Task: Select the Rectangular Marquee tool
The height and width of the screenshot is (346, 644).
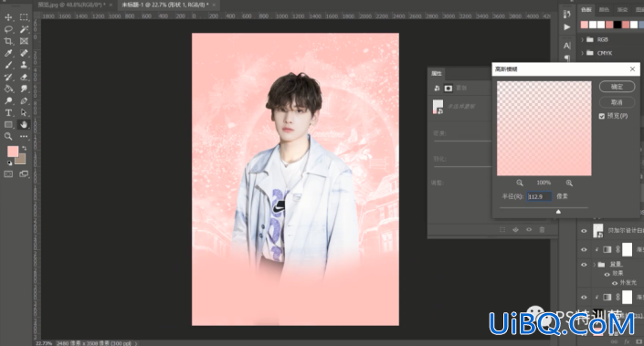Action: pos(24,17)
